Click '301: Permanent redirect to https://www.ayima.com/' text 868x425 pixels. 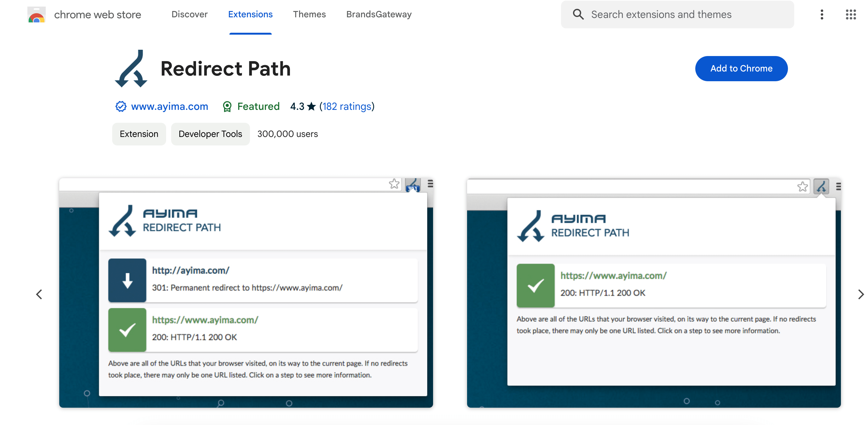point(247,288)
